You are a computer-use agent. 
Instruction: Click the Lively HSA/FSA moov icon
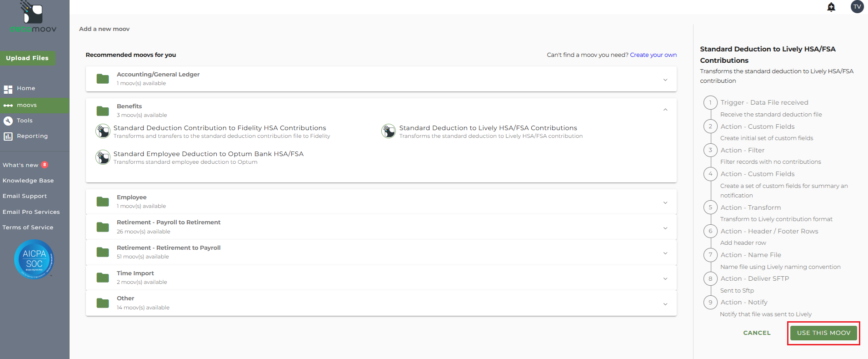tap(389, 131)
